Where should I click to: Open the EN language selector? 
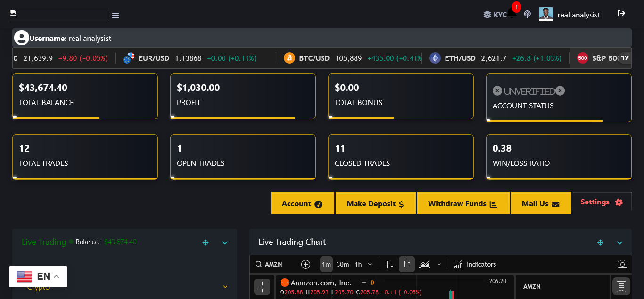[38, 276]
